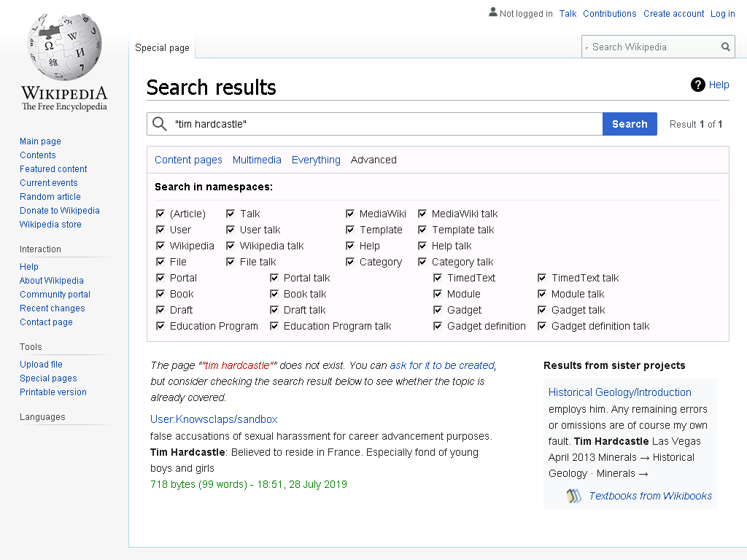Open Upload file link
The height and width of the screenshot is (560, 747).
tap(41, 365)
